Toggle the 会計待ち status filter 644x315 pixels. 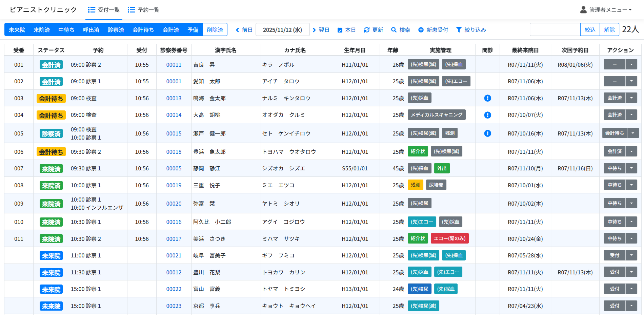pyautogui.click(x=143, y=30)
